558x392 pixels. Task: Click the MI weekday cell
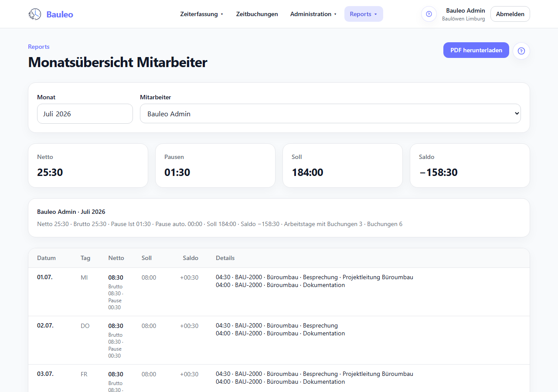(x=84, y=277)
